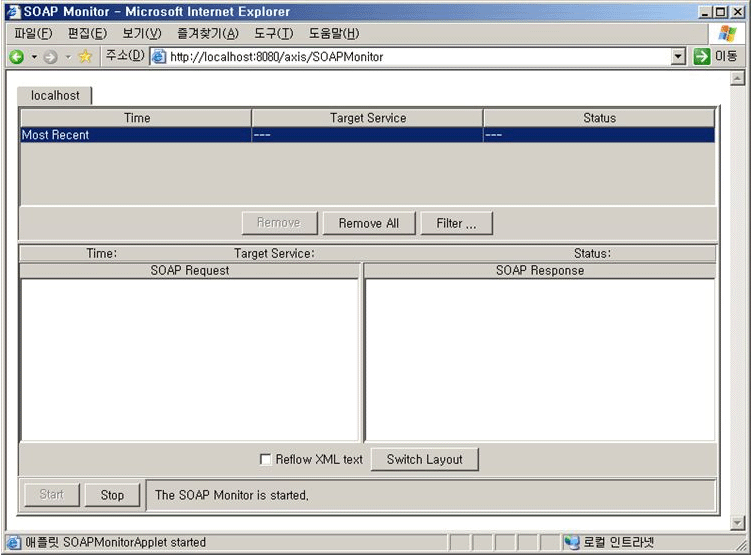751x556 pixels.
Task: Click the Switch Layout button
Action: 424,459
